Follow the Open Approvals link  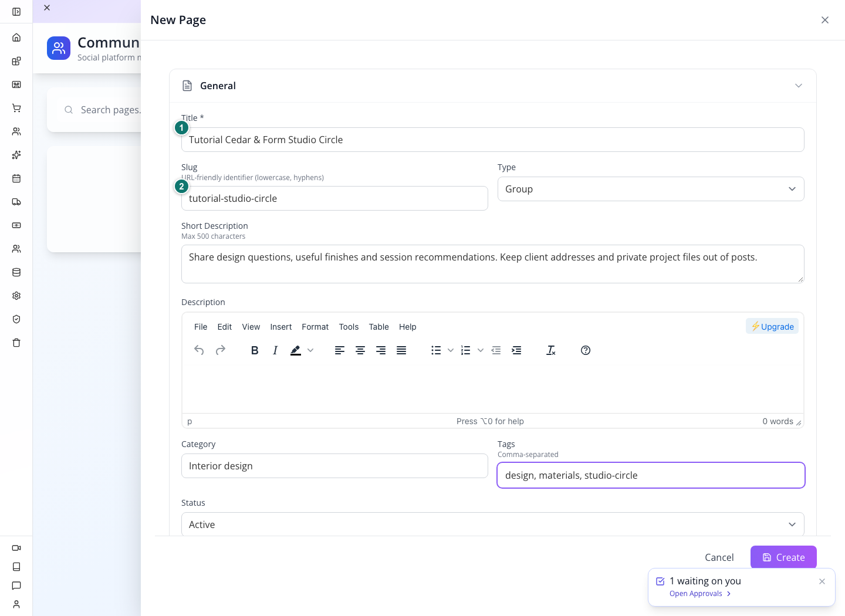tap(700, 594)
